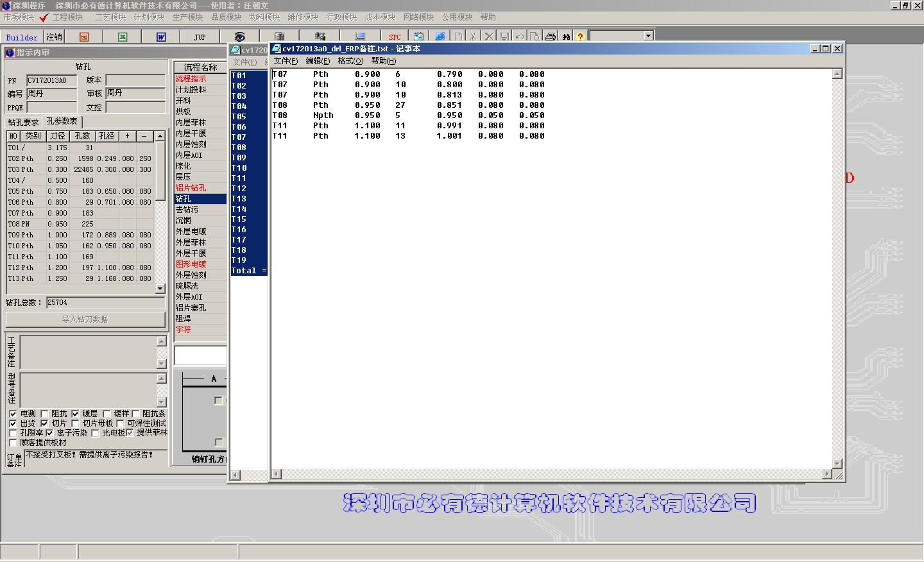Click the Internet Explorer toolbar icon
This screenshot has height=562, width=924.
pos(440,37)
